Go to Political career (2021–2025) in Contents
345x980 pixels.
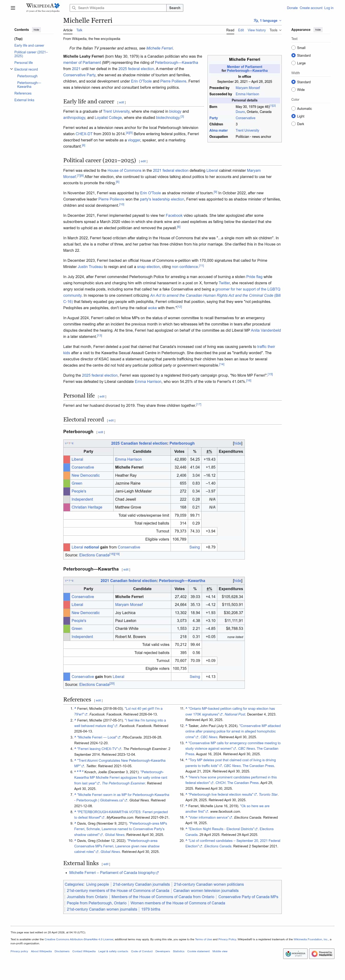pos(31,54)
